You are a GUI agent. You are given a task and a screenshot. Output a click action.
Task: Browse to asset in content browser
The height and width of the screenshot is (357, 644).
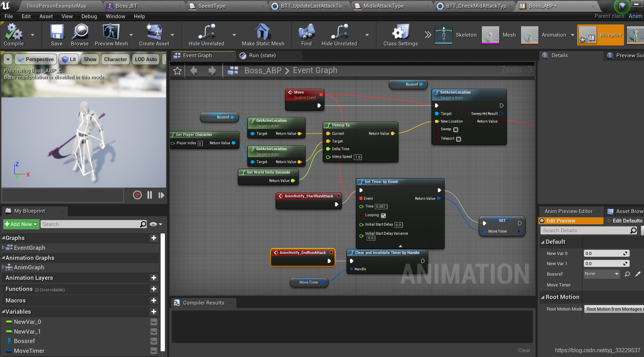click(80, 35)
